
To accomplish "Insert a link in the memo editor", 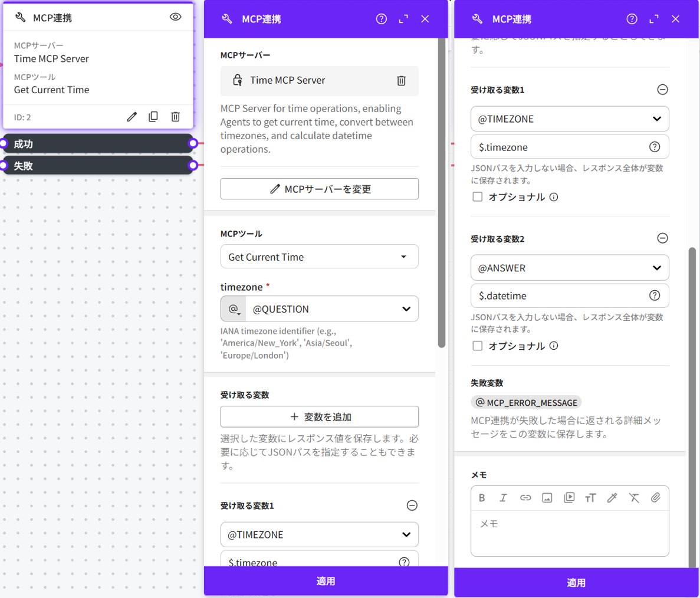I will click(525, 498).
